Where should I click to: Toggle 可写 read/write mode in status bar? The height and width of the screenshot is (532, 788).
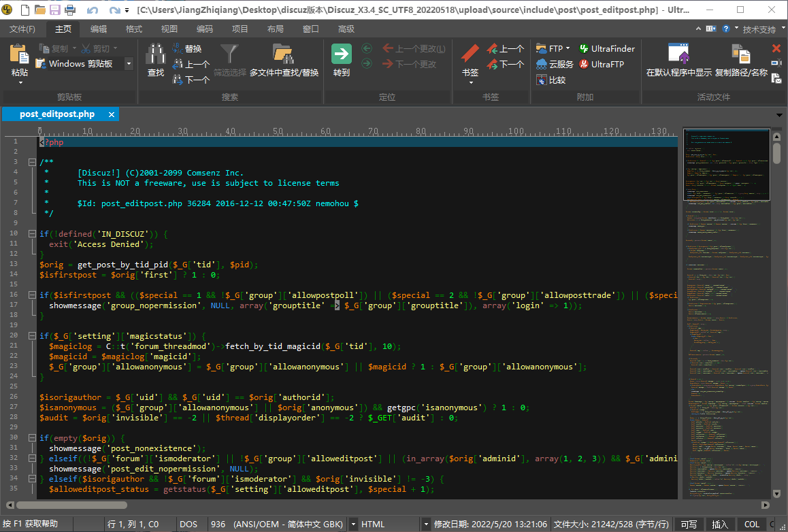689,524
